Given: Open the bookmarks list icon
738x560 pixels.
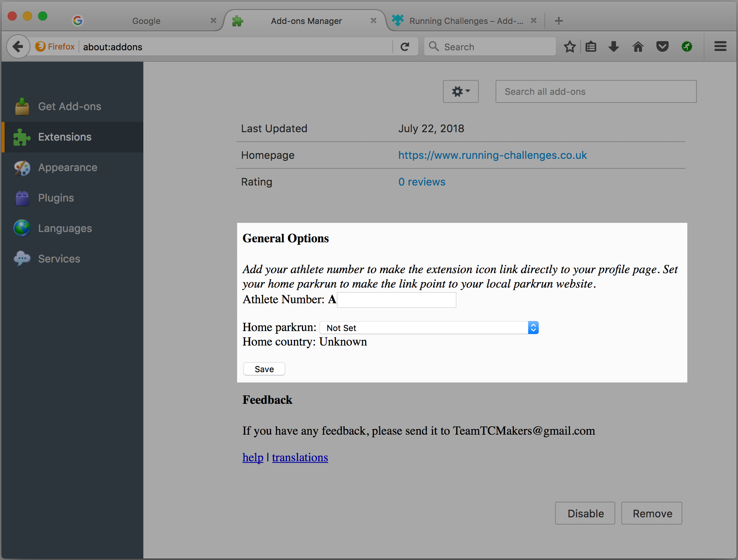Looking at the screenshot, I should pos(591,47).
